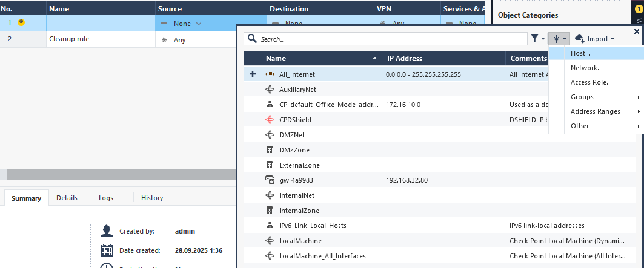Open the History tab
This screenshot has width=644, height=268.
[152, 198]
